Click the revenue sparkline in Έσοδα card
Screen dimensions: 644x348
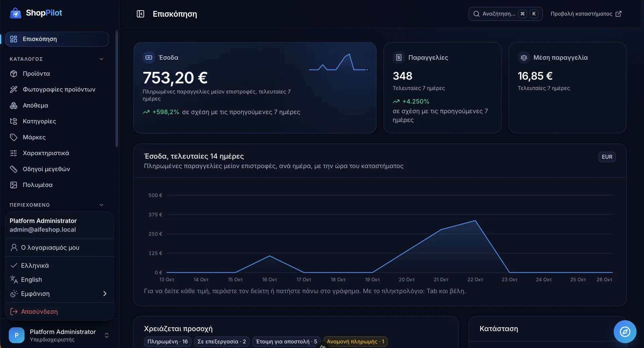tap(338, 63)
